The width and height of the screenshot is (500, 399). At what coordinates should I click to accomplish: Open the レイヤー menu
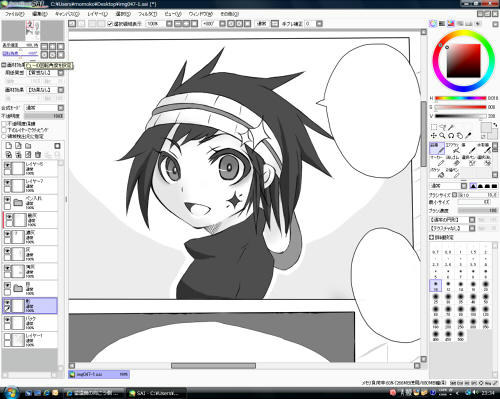tap(97, 14)
